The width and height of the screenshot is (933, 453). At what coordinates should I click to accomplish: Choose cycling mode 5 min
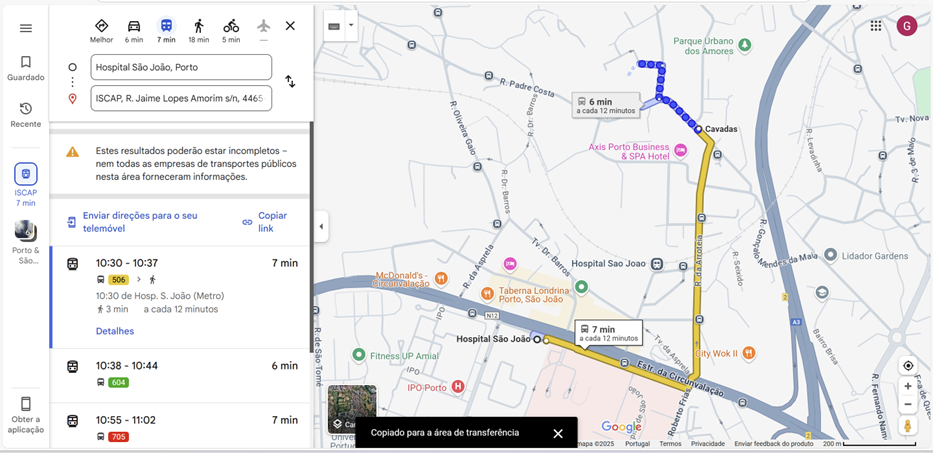click(231, 31)
